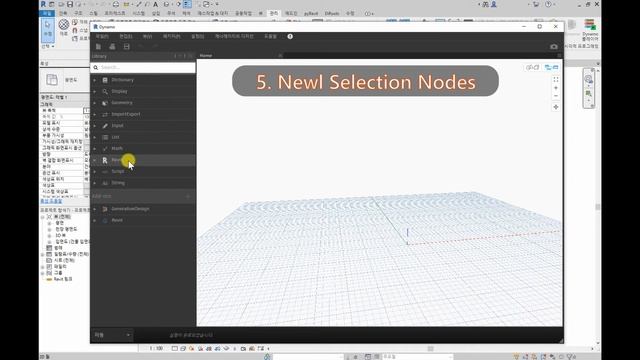This screenshot has width=640, height=360.
Task: Click the Revit text A icon in quick access toolbar
Action: 156,4
